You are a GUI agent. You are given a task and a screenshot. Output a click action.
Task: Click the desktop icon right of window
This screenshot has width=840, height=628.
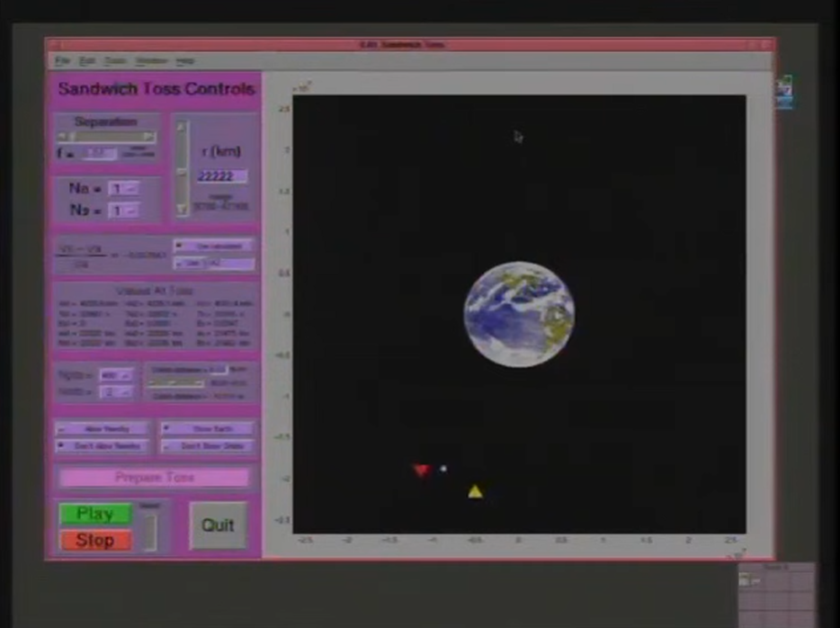tap(785, 92)
